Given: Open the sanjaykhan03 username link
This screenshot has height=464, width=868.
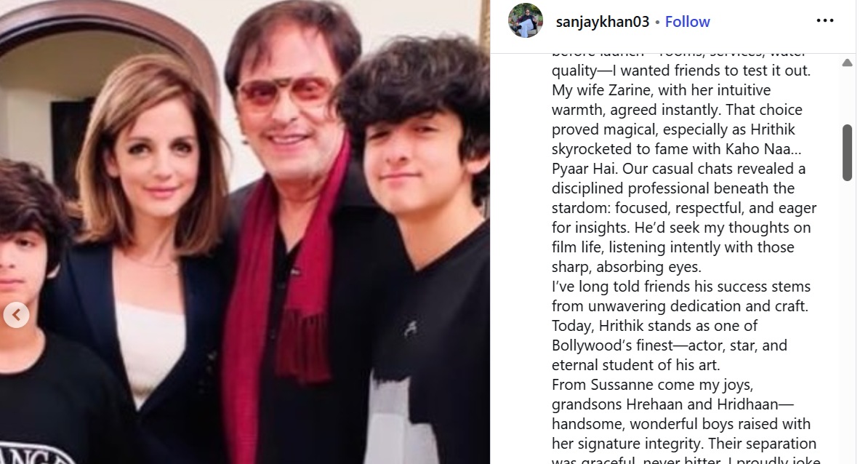Looking at the screenshot, I should point(602,22).
